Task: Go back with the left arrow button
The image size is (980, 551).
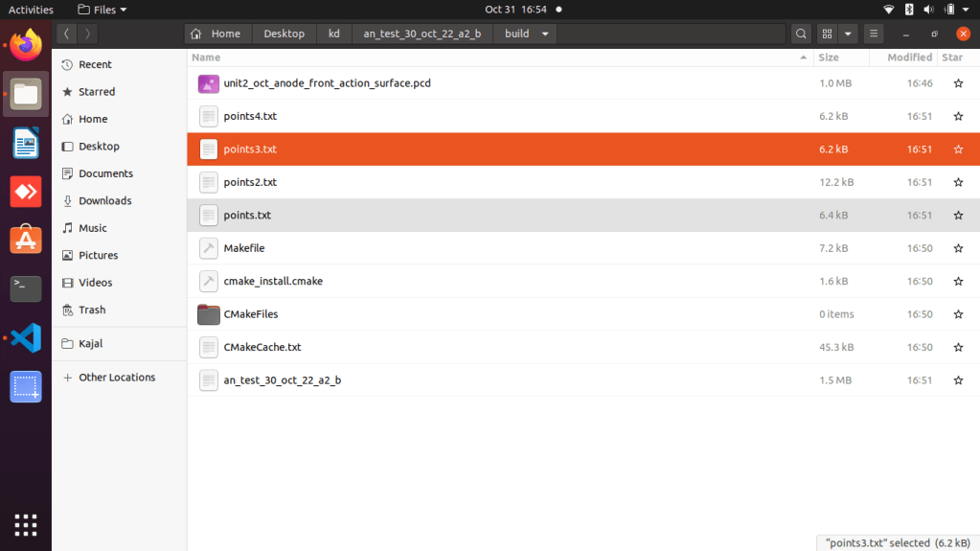Action: pyautogui.click(x=66, y=34)
